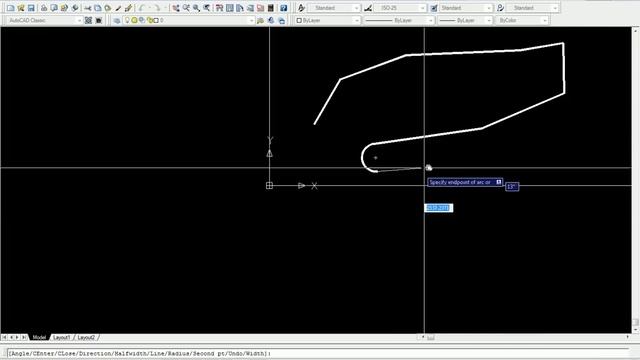Click the New drawing icon
Image resolution: width=640 pixels, height=360 pixels.
coord(11,8)
